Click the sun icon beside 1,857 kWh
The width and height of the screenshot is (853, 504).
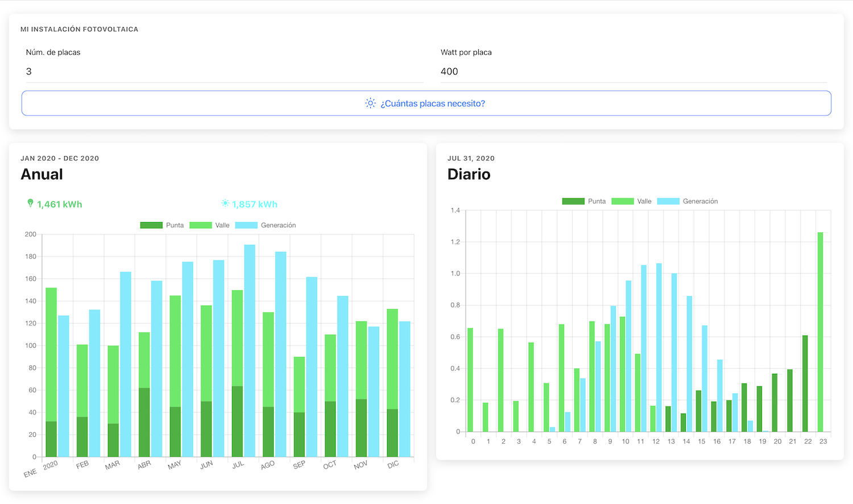(x=225, y=203)
